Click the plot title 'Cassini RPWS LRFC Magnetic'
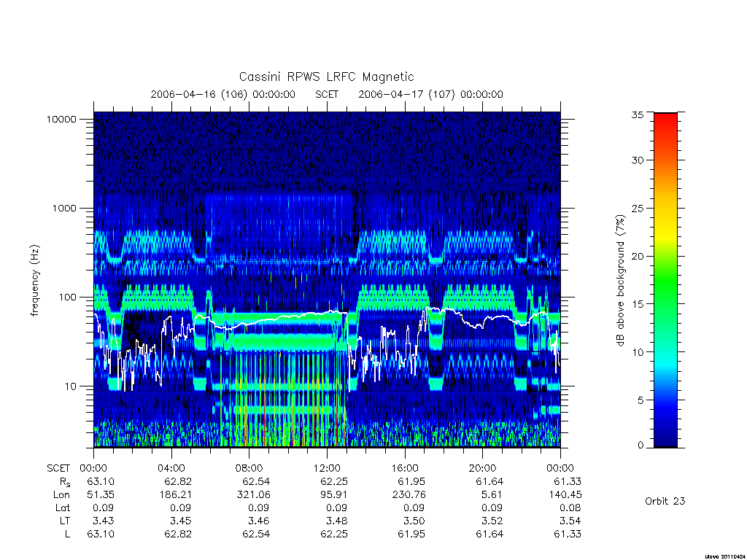This screenshot has width=747, height=560. tap(326, 77)
